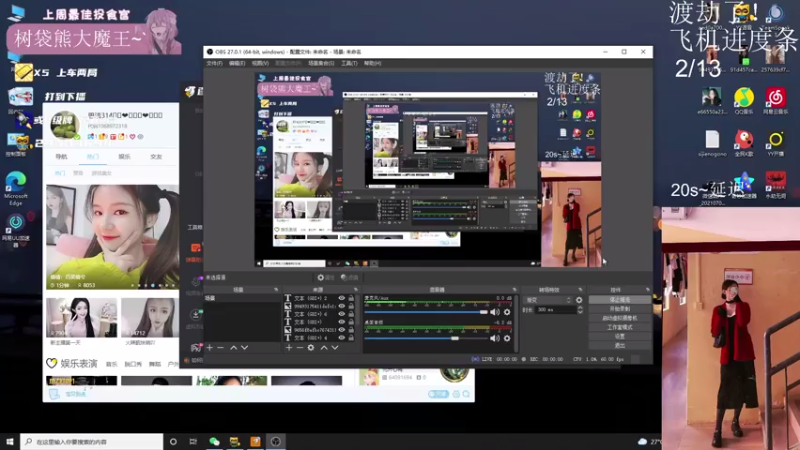Open 视图(V) menu in OBS
This screenshot has height=450, width=800.
tap(260, 63)
